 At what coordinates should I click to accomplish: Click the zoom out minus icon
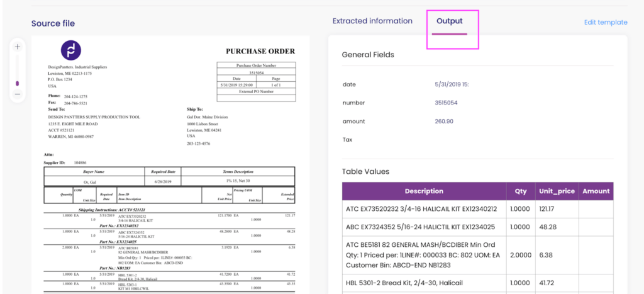18,94
